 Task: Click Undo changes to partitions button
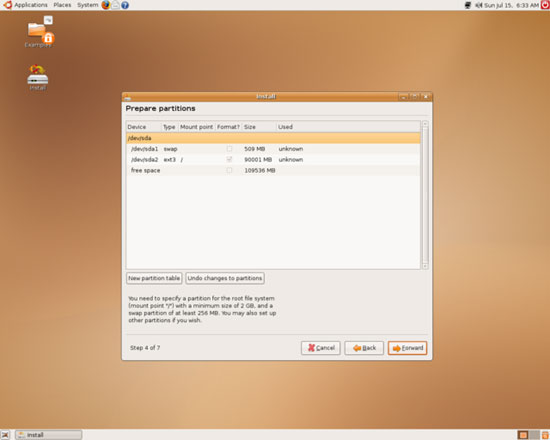point(225,278)
